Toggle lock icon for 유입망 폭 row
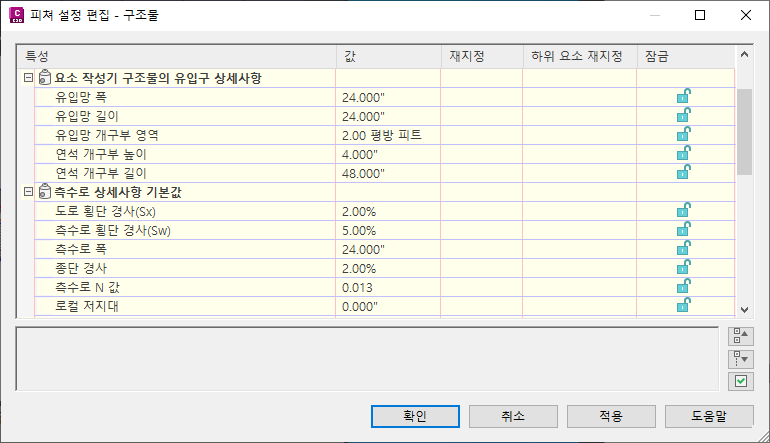Screen dimensions: 770x443 point(684,96)
